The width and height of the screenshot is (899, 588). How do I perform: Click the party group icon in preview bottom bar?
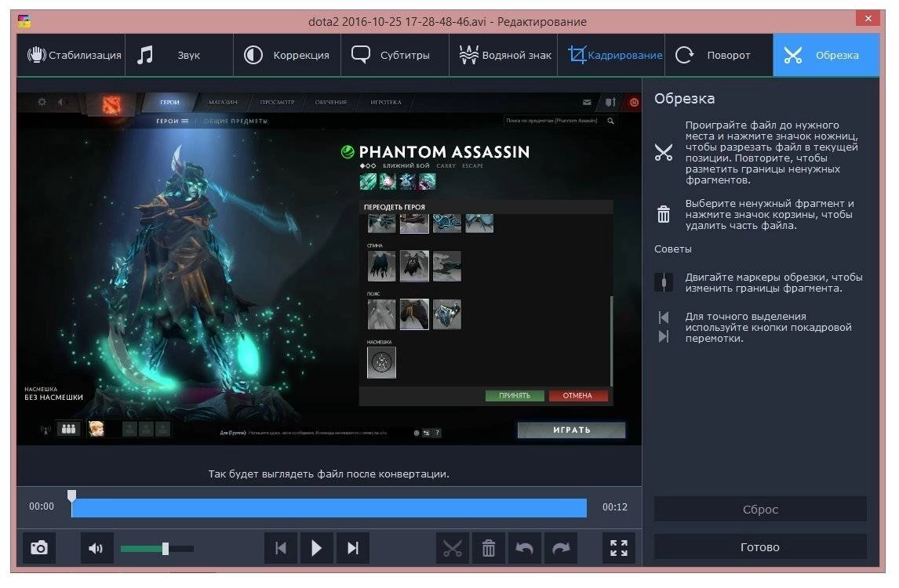click(69, 429)
